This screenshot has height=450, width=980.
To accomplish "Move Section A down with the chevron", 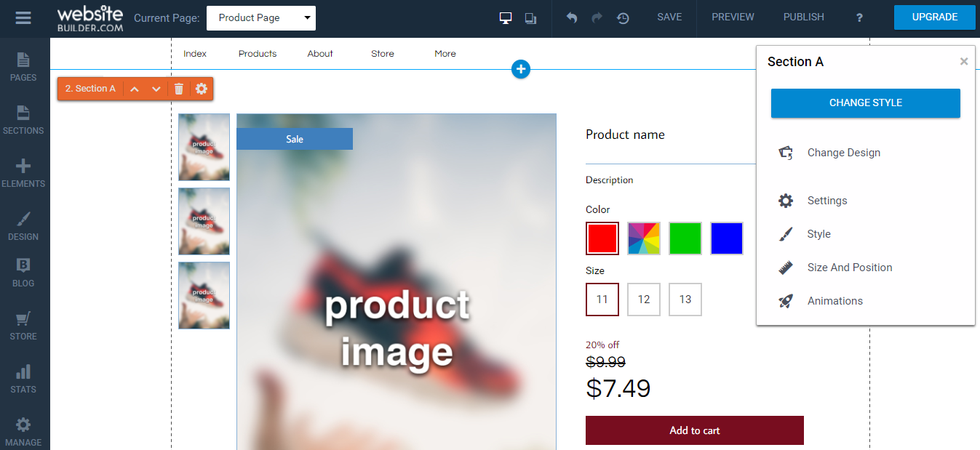I will 156,88.
